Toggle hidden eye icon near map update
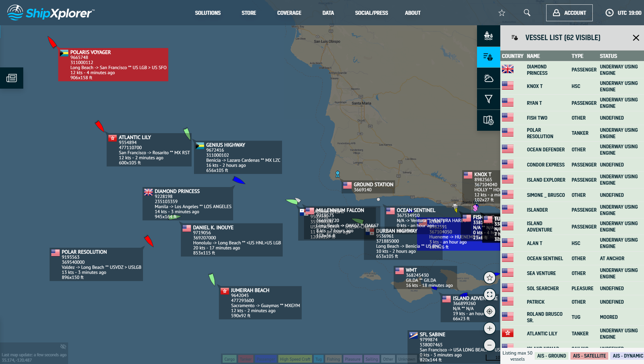The image size is (644, 364). (63, 346)
